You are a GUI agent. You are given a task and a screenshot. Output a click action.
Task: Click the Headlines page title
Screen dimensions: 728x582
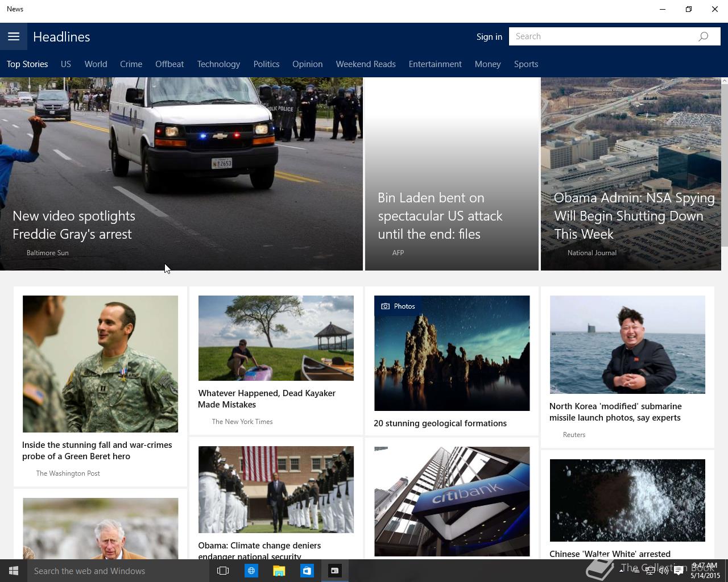(x=61, y=37)
